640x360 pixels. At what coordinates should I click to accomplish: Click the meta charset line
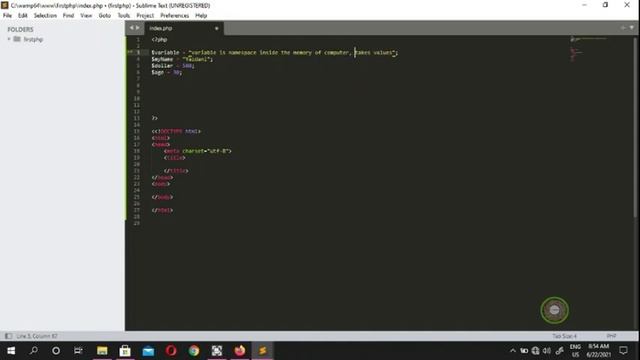[198, 151]
